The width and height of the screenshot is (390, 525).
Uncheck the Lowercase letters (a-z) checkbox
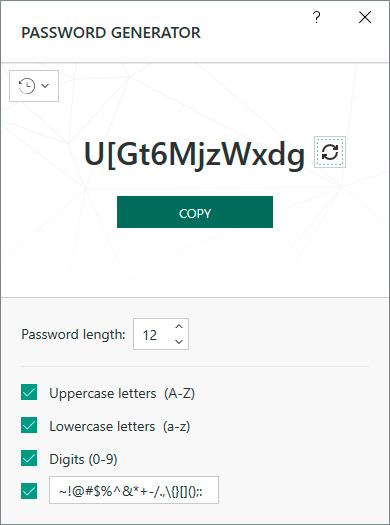29,425
